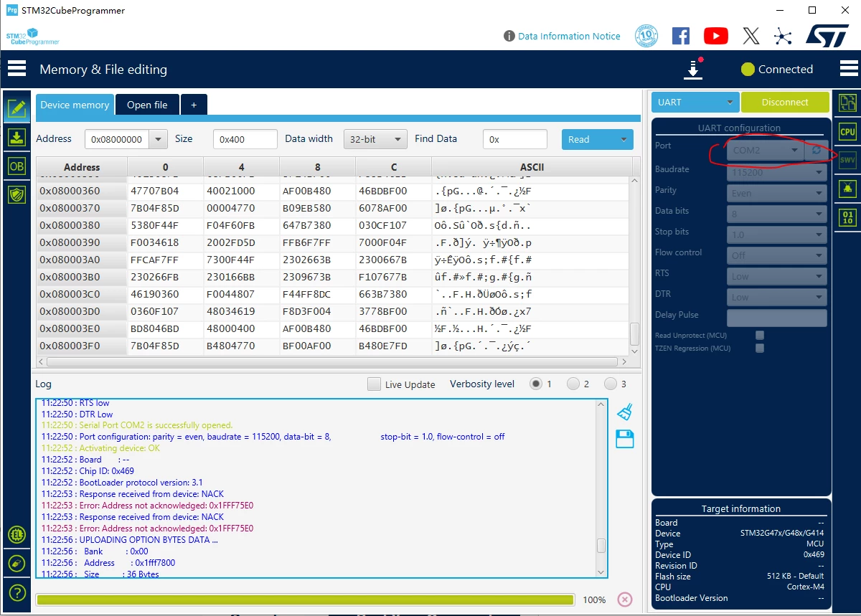Click the 100% progress bar
Screen dimensions: 861x616
pyautogui.click(x=305, y=600)
